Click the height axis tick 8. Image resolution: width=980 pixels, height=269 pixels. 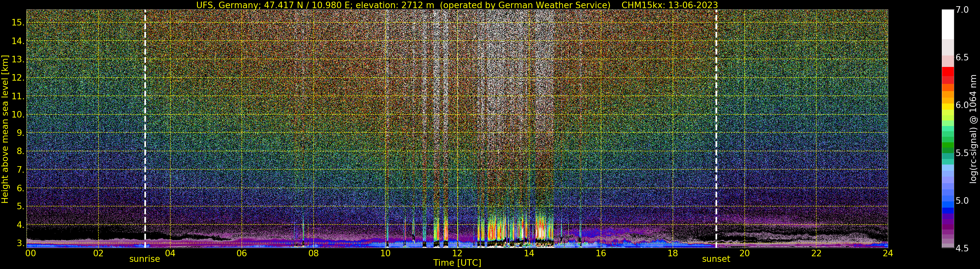(x=20, y=151)
